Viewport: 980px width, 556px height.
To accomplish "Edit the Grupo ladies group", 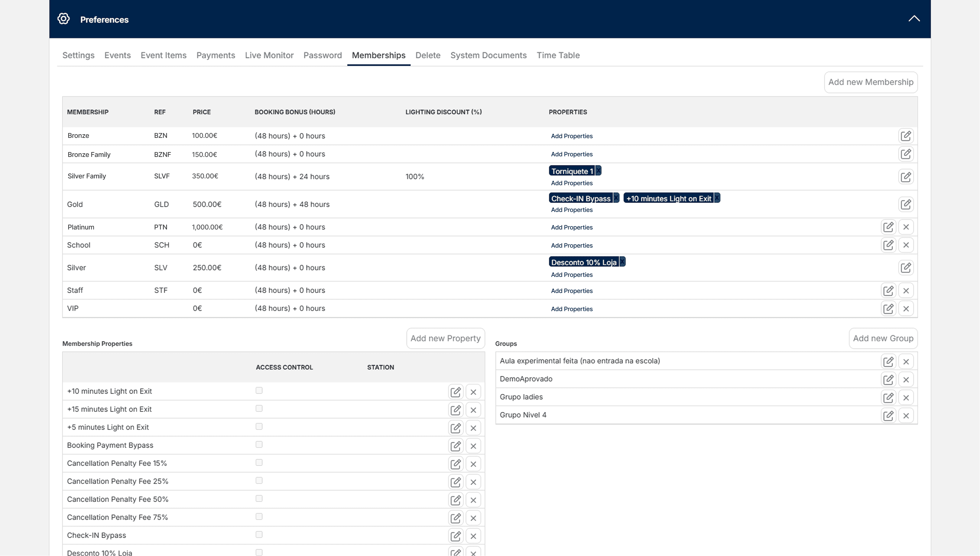I will tap(888, 398).
